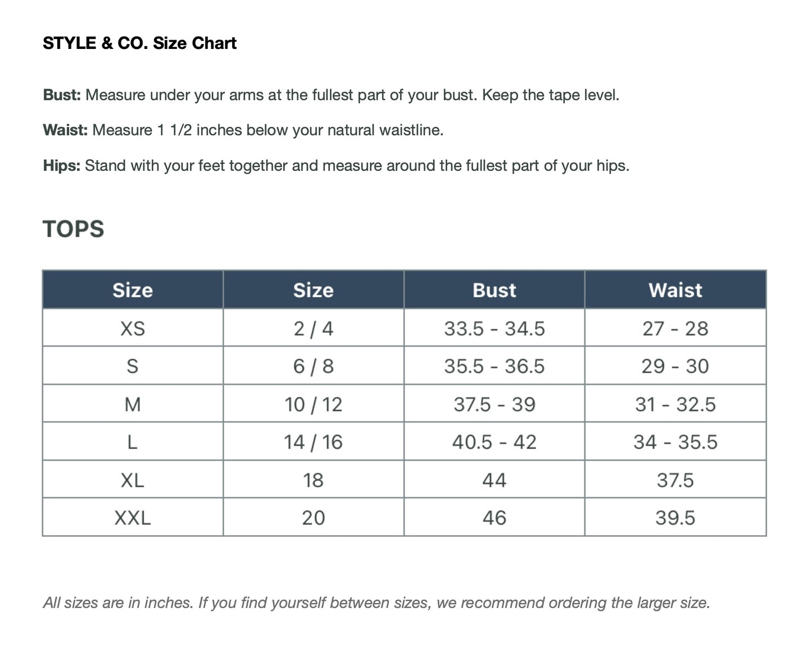
Task: Click the italic sizes-in-inches footnote
Action: [376, 603]
